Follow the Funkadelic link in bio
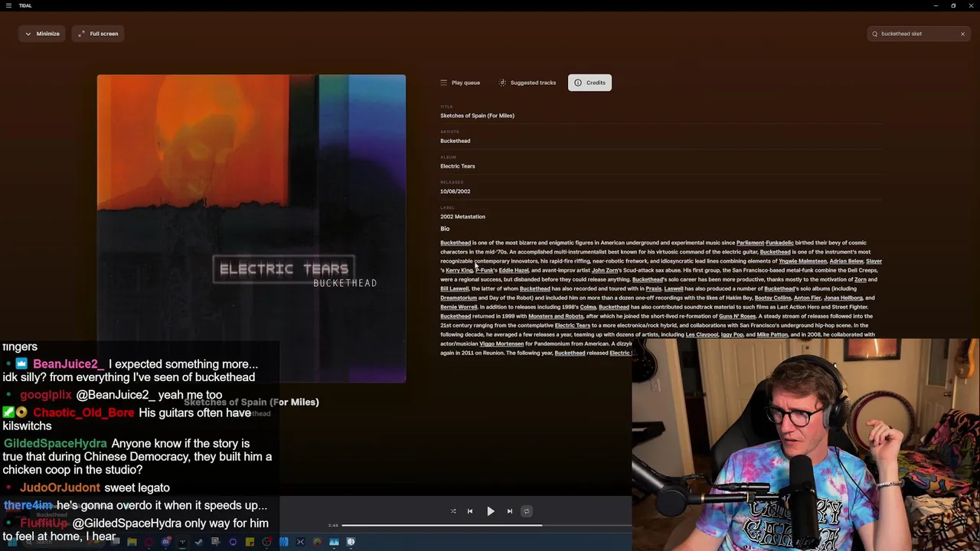 [x=779, y=243]
